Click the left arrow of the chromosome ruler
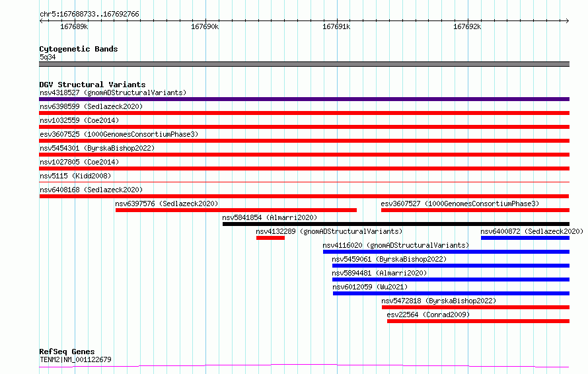 pyautogui.click(x=41, y=20)
